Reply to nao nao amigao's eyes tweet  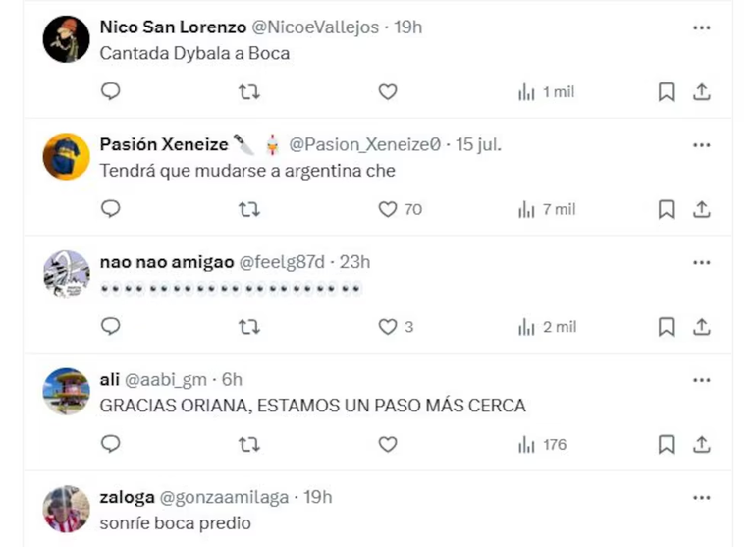[111, 327]
